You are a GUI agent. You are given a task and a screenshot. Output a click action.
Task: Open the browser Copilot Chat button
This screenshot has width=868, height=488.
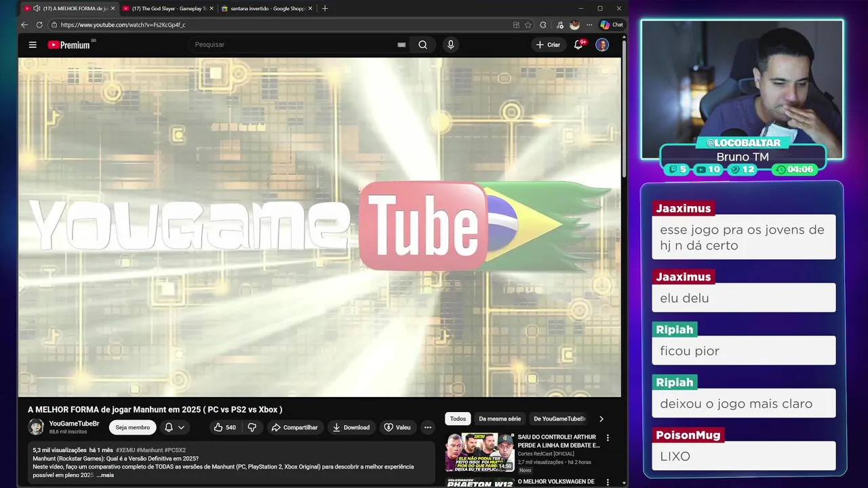[x=612, y=24]
